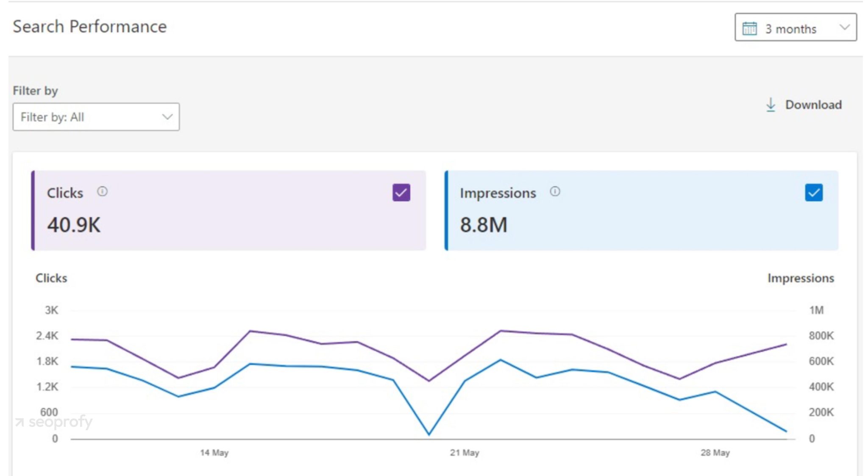Open the info tooltip next to Impressions
The height and width of the screenshot is (476, 868).
click(x=555, y=192)
